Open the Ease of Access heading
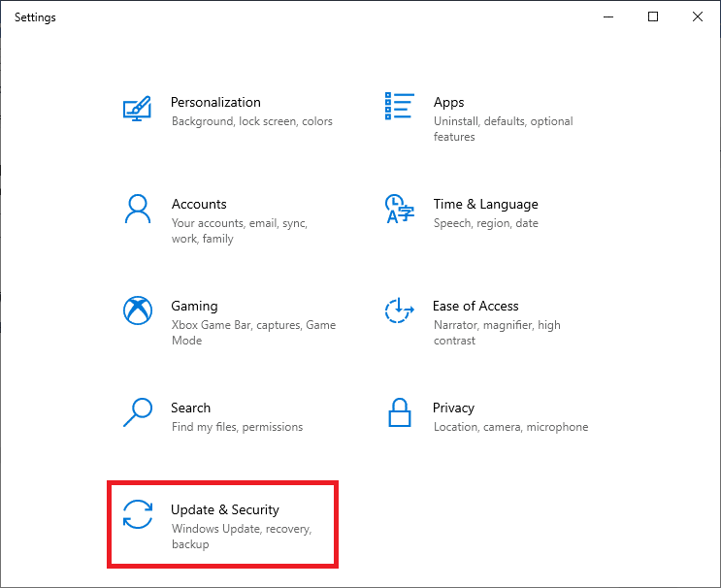Viewport: 721px width, 588px height. tap(475, 306)
